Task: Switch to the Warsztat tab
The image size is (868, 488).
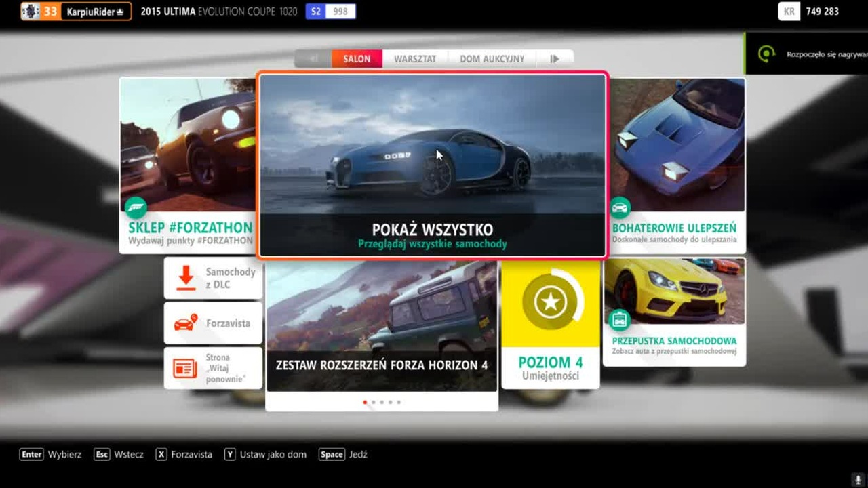Action: click(415, 59)
